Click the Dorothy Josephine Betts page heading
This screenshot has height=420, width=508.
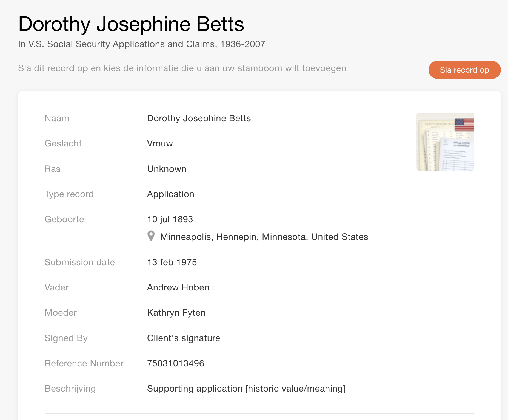coord(131,24)
